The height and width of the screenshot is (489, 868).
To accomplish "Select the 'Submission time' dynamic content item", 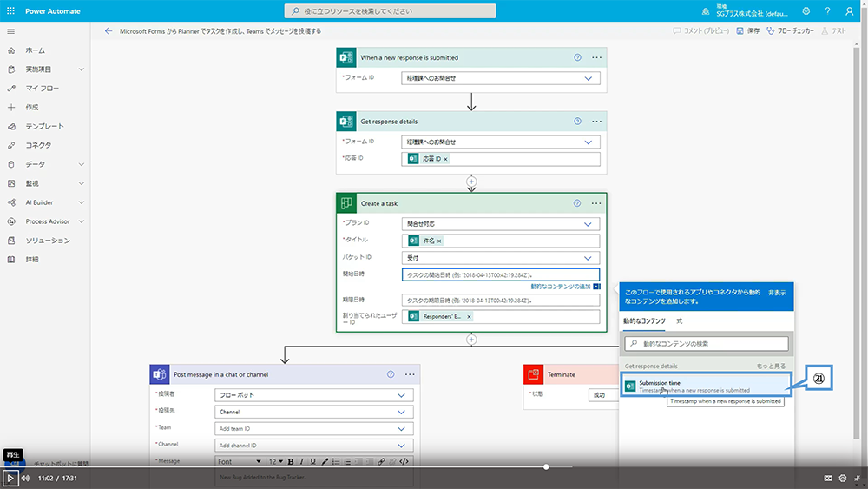I will pos(707,386).
